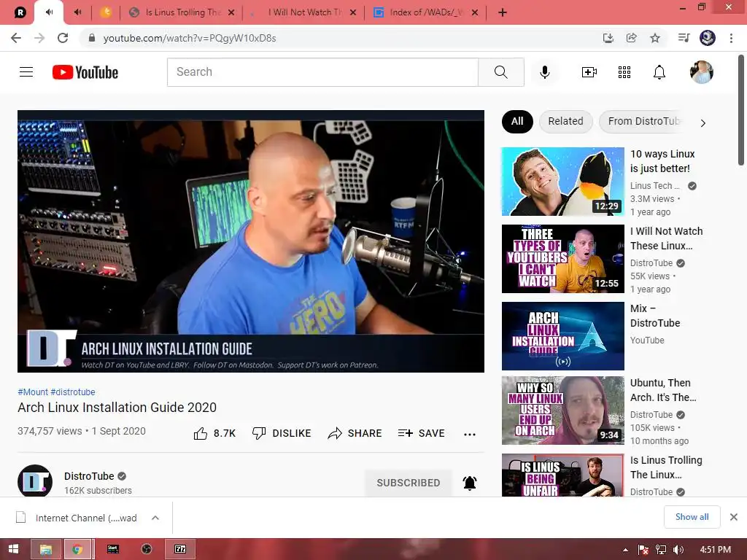The image size is (747, 560).
Task: Close the downloads bar
Action: 734,517
